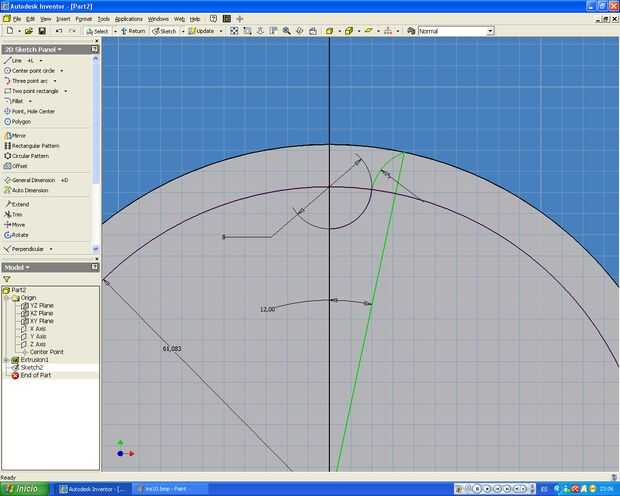Image resolution: width=620 pixels, height=496 pixels.
Task: Start the Auto Dimension tool
Action: [x=26, y=190]
